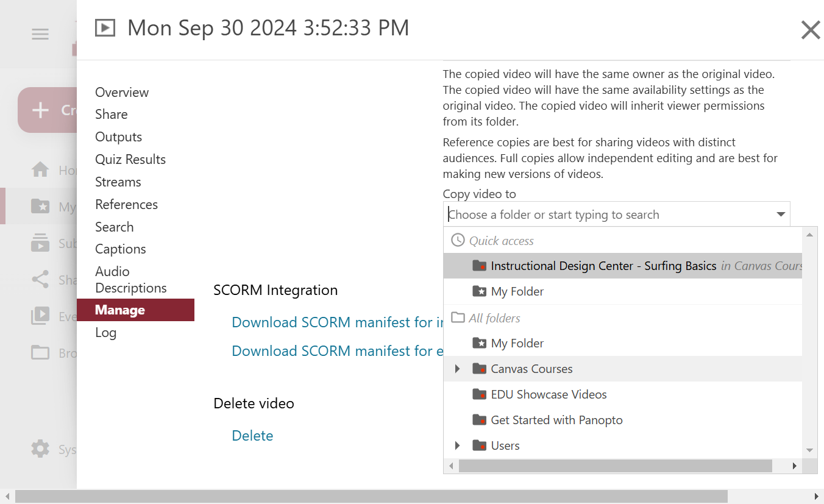824x504 pixels.
Task: Click the Quick access clock icon
Action: [x=458, y=240]
